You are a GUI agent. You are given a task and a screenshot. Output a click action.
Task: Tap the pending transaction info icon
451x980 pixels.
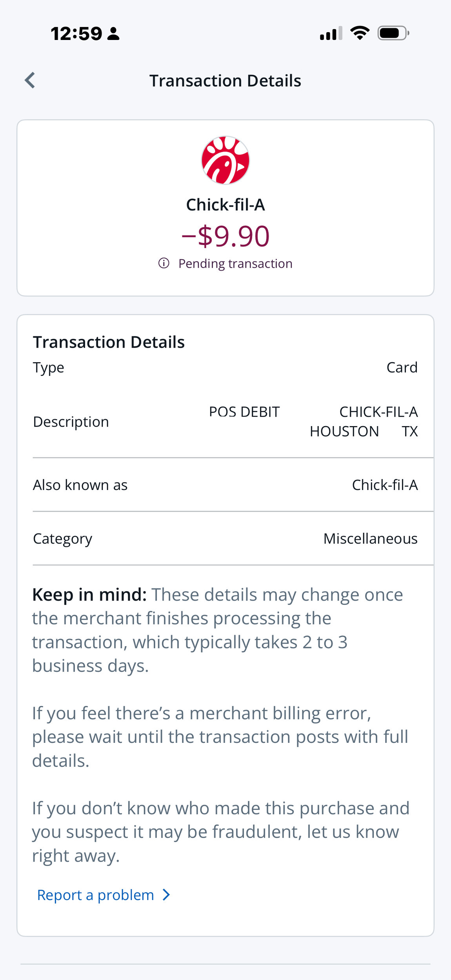pyautogui.click(x=164, y=263)
